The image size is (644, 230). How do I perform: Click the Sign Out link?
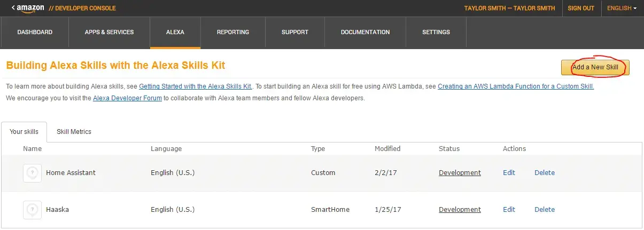click(x=581, y=8)
